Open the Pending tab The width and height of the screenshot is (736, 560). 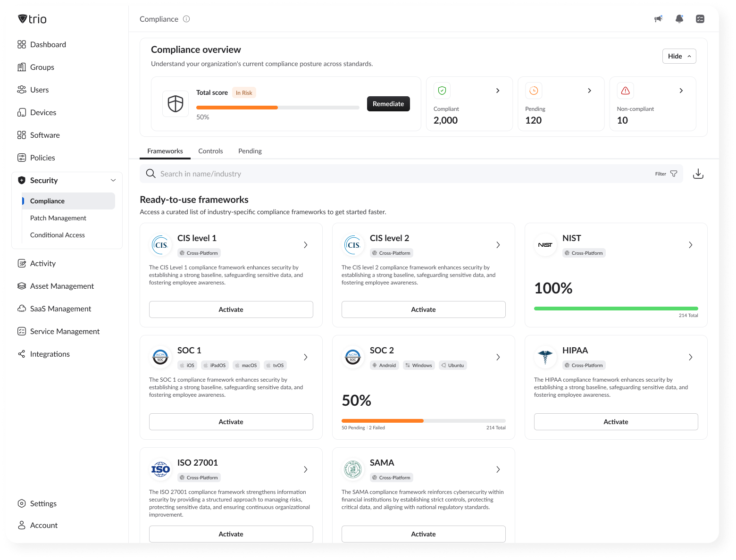click(x=250, y=151)
